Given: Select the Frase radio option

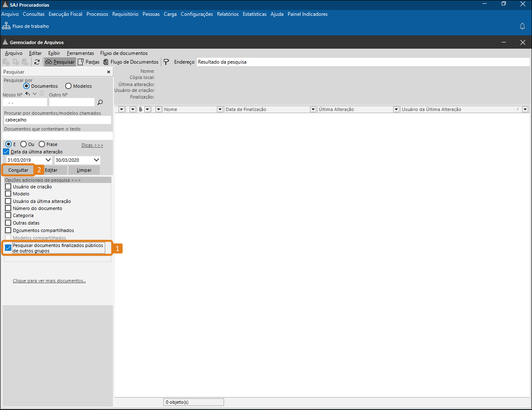Looking at the screenshot, I should click(42, 144).
